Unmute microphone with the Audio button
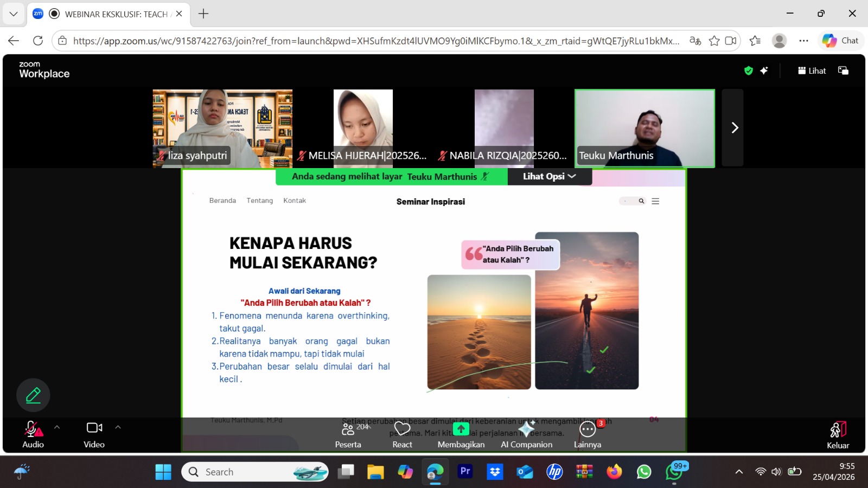The width and height of the screenshot is (868, 488). (x=33, y=435)
